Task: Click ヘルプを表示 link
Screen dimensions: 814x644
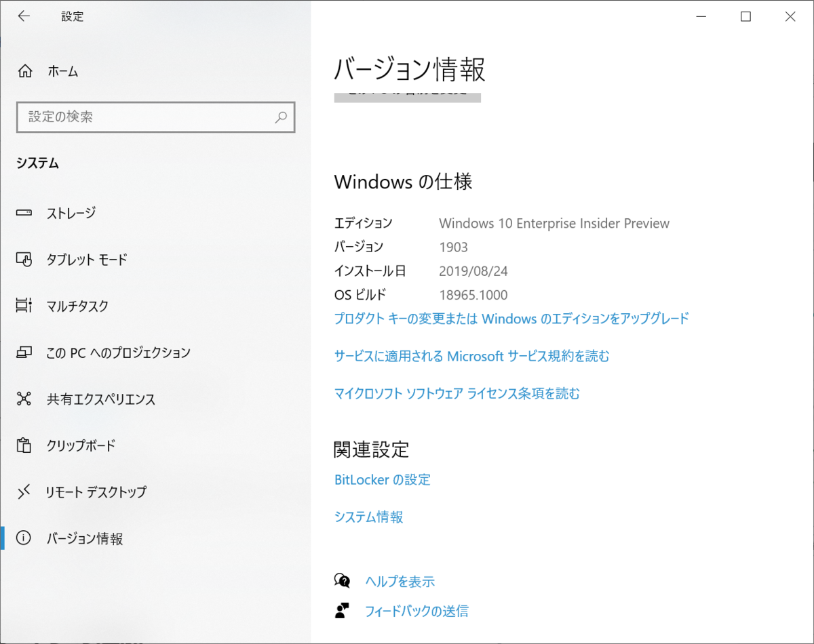Action: 400,581
